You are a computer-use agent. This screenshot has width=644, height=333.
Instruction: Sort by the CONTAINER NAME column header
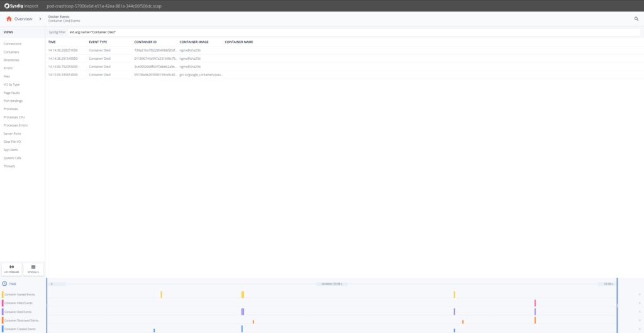[x=238, y=42]
